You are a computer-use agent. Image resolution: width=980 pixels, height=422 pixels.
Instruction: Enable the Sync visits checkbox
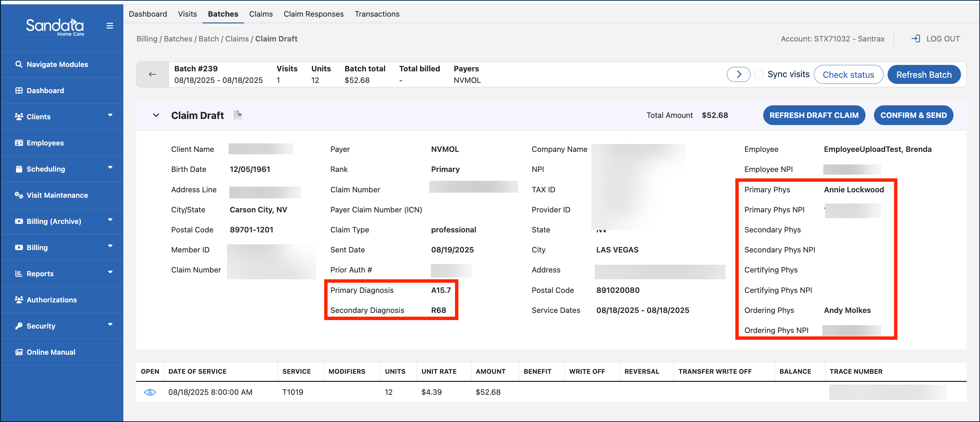click(759, 74)
